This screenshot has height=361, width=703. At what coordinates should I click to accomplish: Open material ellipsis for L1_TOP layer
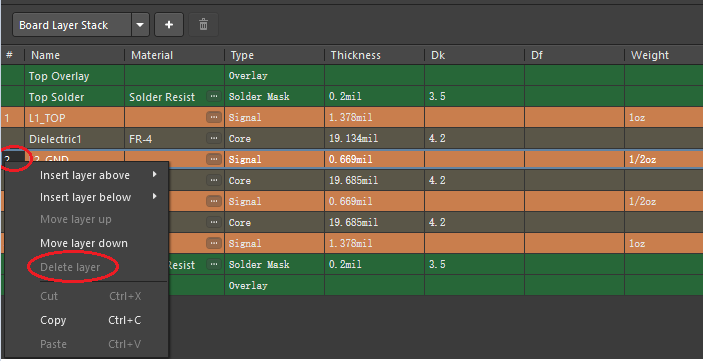214,117
